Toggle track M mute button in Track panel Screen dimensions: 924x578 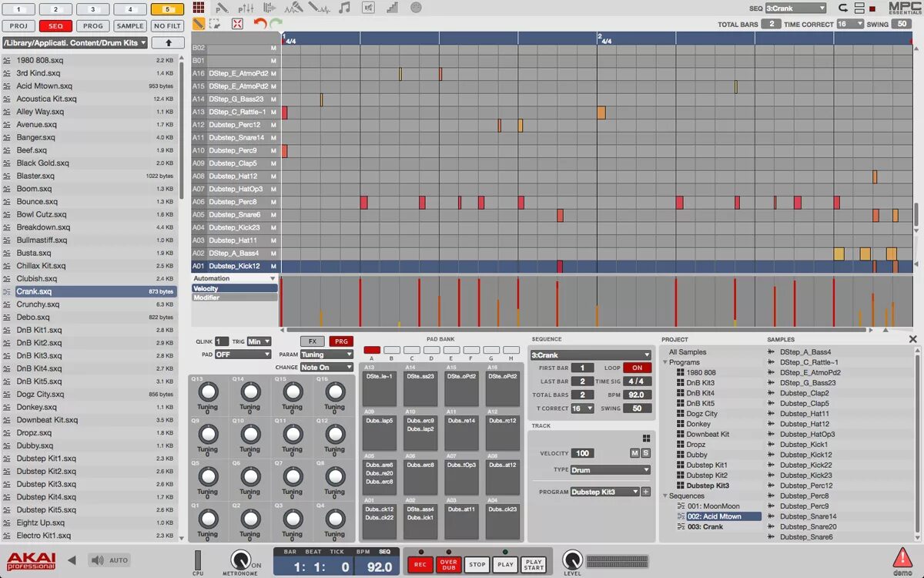click(634, 453)
